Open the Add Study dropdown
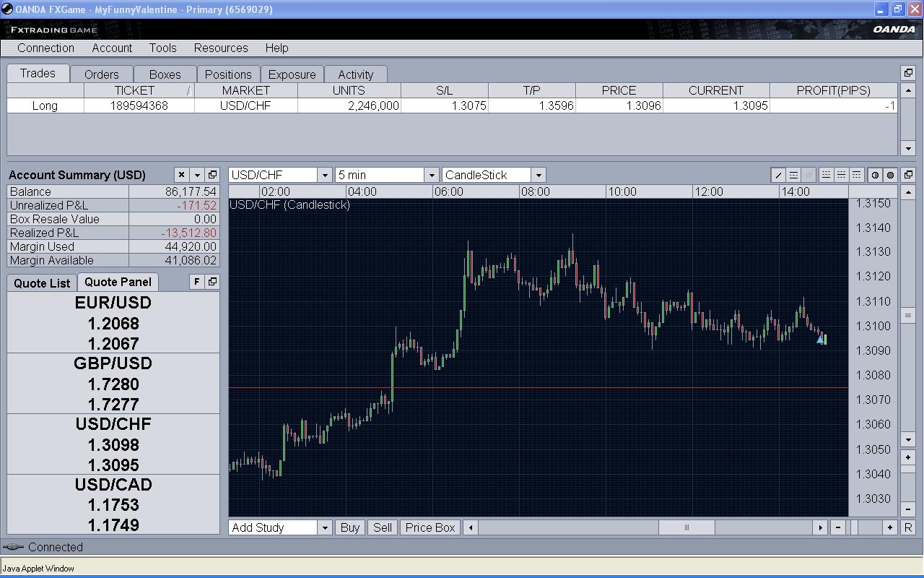 (324, 527)
